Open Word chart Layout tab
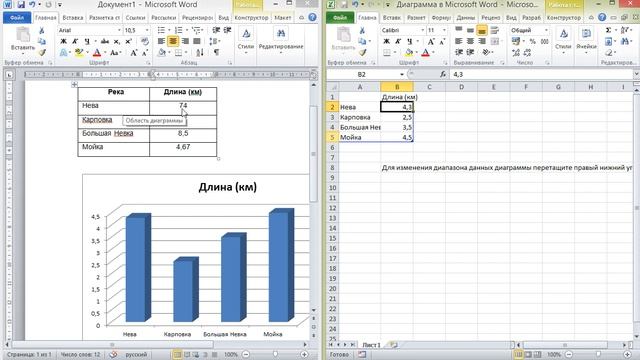The image size is (640, 360). point(283,18)
